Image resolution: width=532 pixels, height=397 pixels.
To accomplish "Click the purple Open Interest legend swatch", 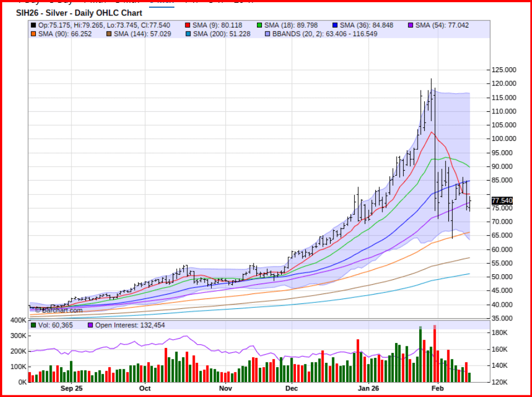I will pyautogui.click(x=90, y=325).
